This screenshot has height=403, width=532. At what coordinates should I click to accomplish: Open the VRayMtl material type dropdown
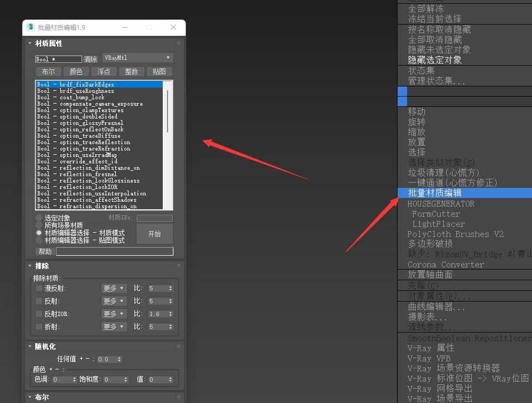tap(138, 58)
